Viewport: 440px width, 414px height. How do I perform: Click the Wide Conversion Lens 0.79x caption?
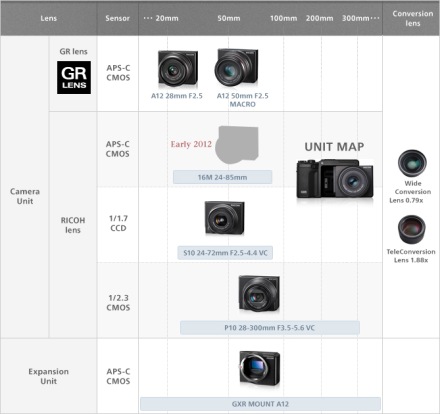pyautogui.click(x=410, y=192)
